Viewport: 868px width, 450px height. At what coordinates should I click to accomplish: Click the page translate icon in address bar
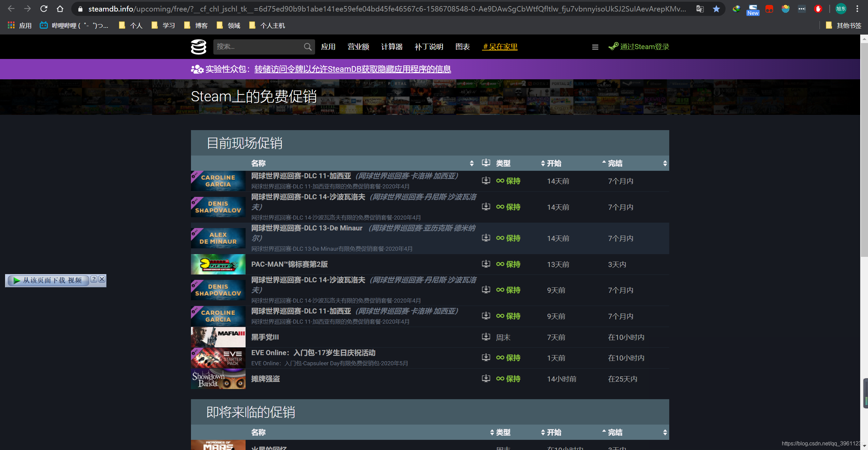(x=700, y=9)
